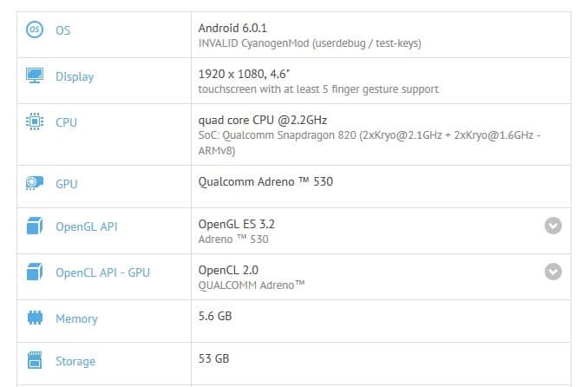Select the Display row label
This screenshot has height=387, width=588.
[75, 76]
